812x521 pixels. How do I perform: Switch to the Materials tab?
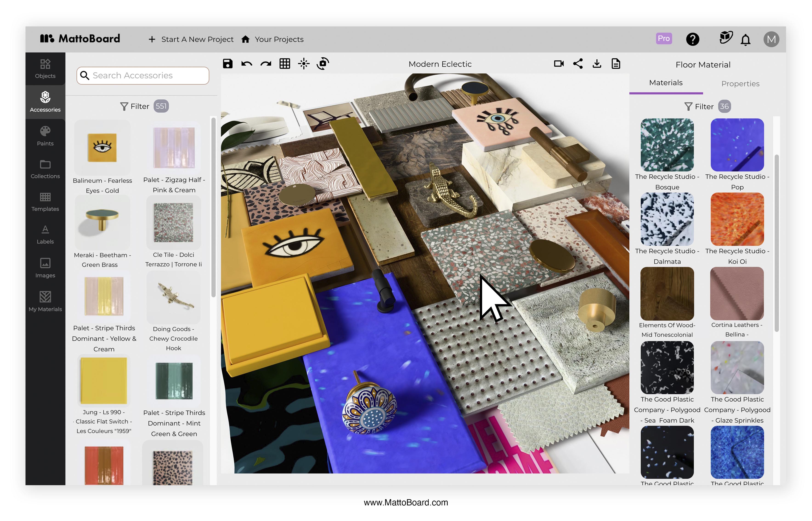[x=666, y=83]
